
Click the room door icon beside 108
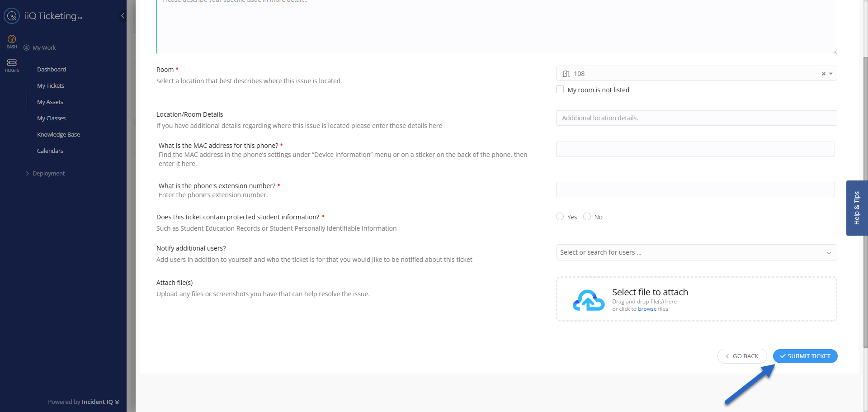click(566, 74)
